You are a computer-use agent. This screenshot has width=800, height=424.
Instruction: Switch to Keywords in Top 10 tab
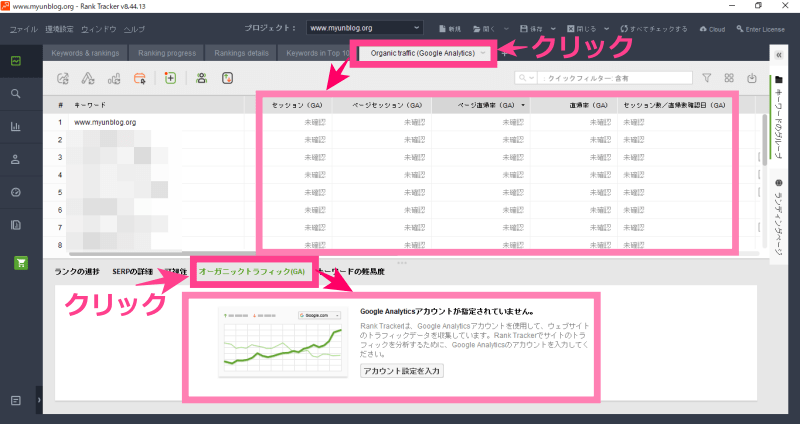317,53
